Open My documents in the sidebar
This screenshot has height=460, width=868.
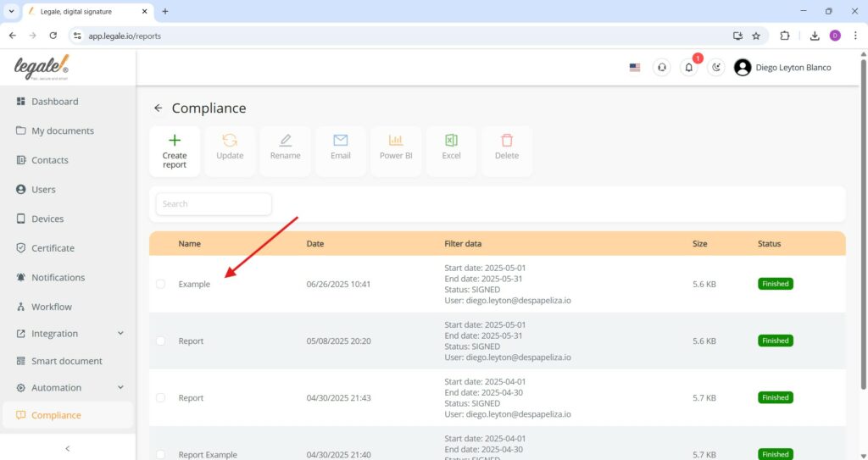(x=55, y=130)
